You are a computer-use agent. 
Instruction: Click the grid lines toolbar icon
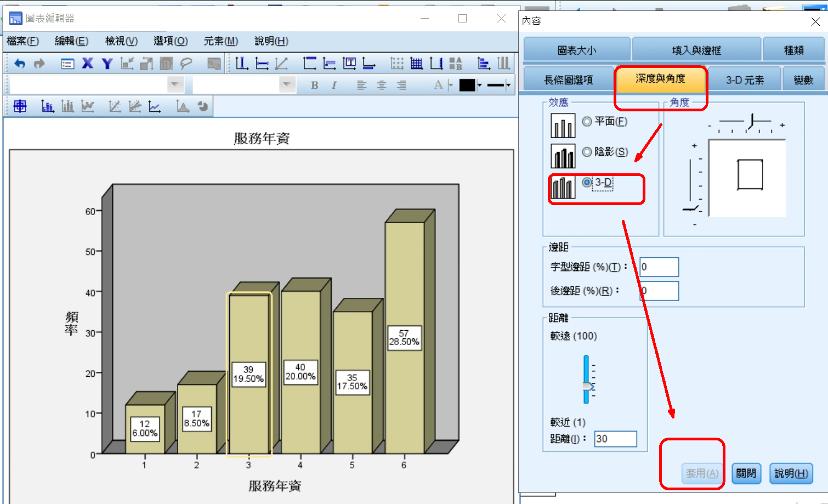pos(416,64)
